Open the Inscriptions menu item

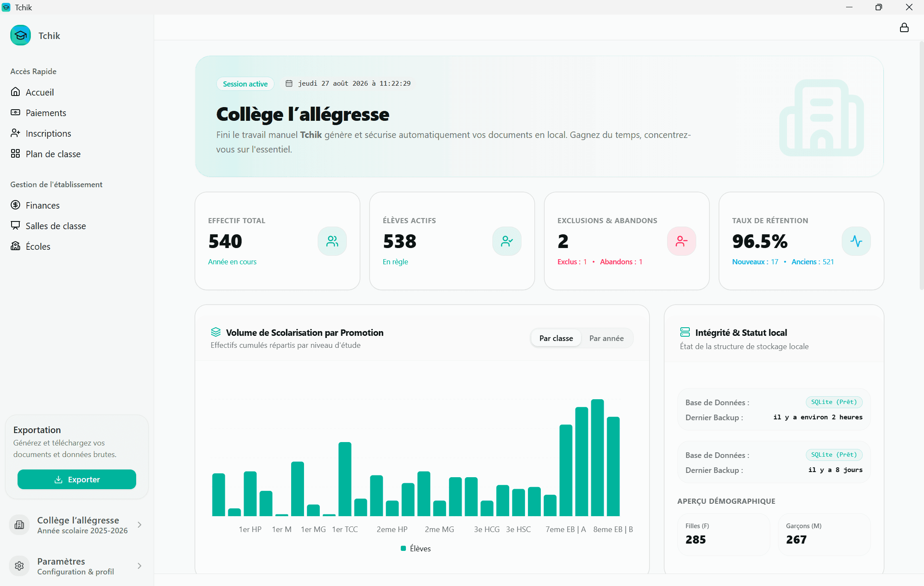(x=77, y=133)
